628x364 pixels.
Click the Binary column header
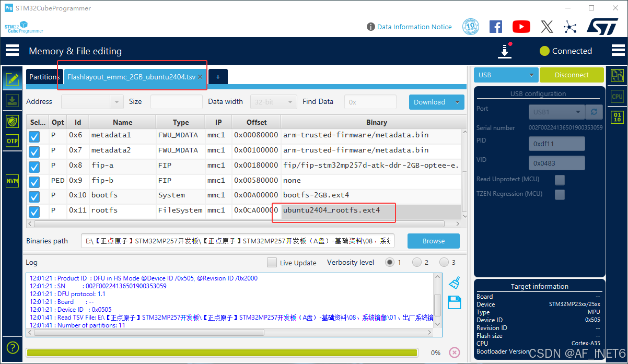(x=376, y=122)
